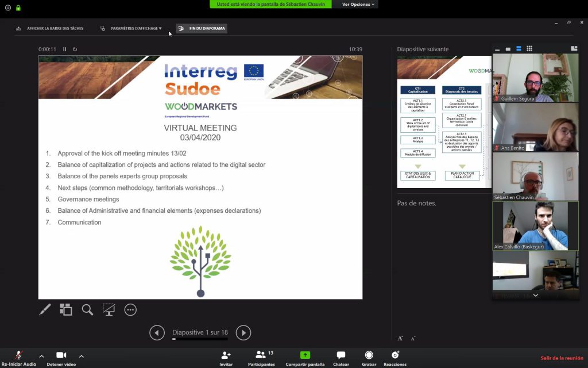Select Sébastien Chauvin video tile

(536, 177)
